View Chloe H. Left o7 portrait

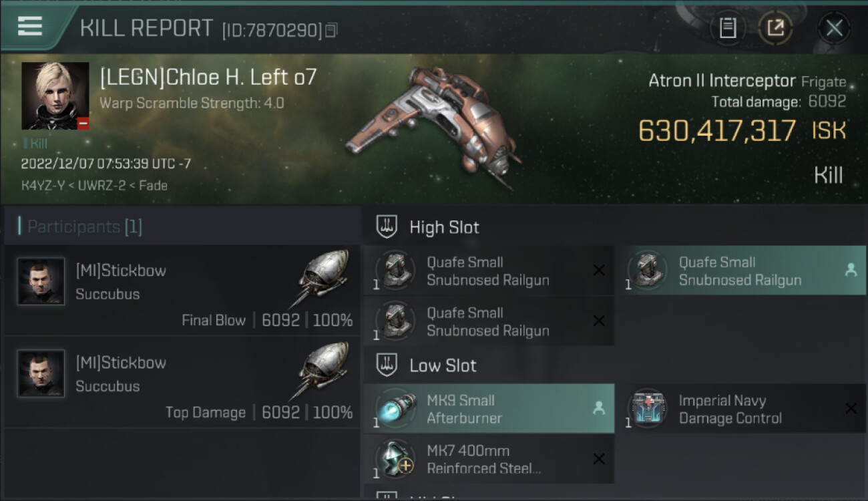(x=55, y=96)
